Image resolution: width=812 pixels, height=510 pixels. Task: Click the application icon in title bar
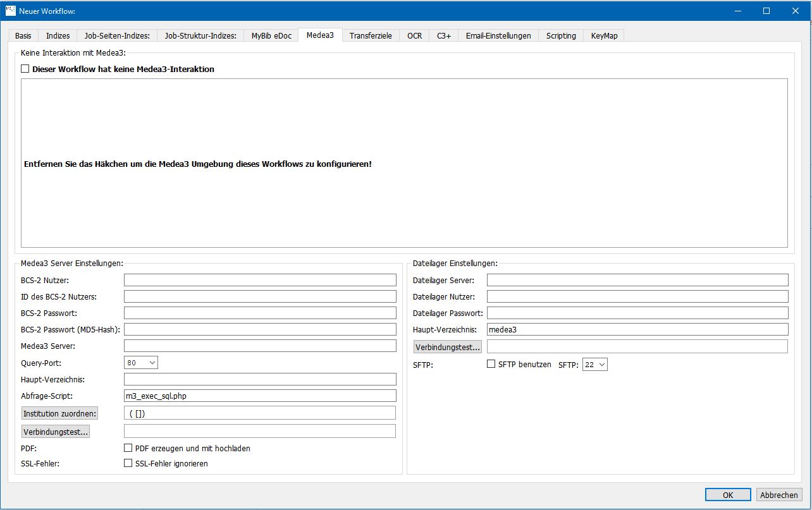click(10, 11)
